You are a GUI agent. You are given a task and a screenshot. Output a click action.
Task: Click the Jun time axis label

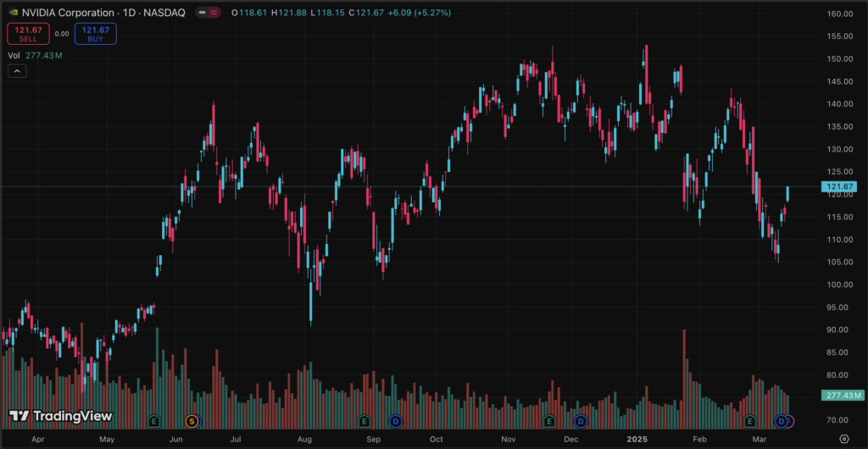(x=176, y=440)
